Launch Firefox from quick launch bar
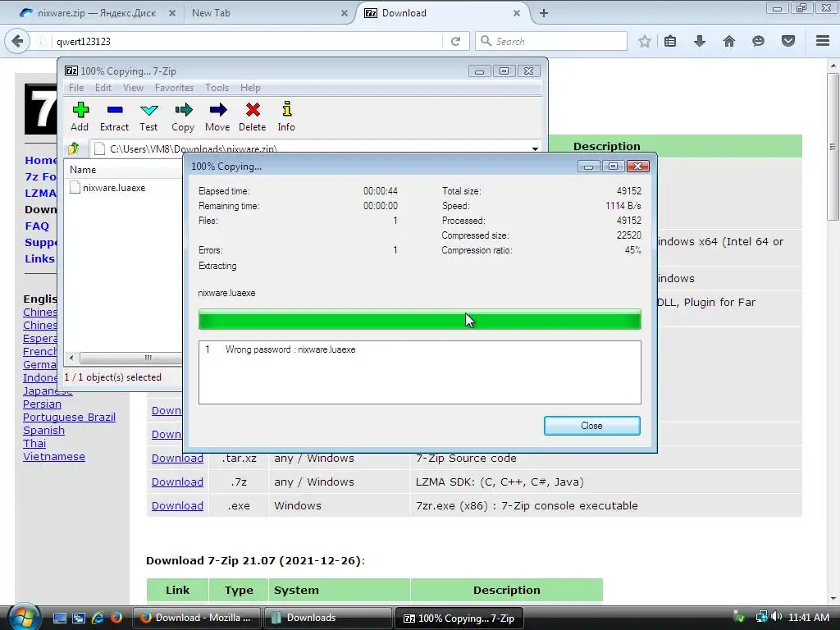This screenshot has height=630, width=840. (116, 618)
